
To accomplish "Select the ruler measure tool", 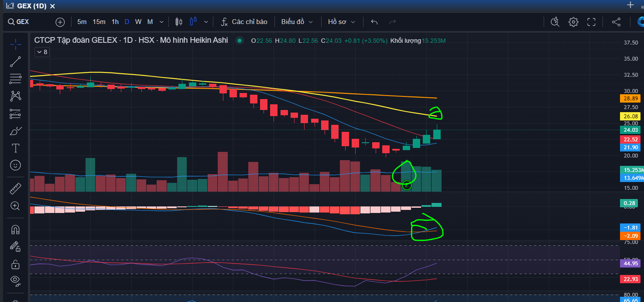I will click(x=15, y=189).
